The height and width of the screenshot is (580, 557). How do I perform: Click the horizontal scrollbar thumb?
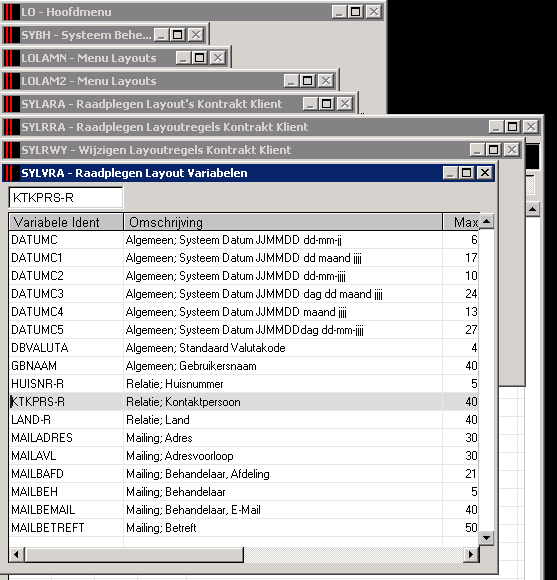point(134,554)
